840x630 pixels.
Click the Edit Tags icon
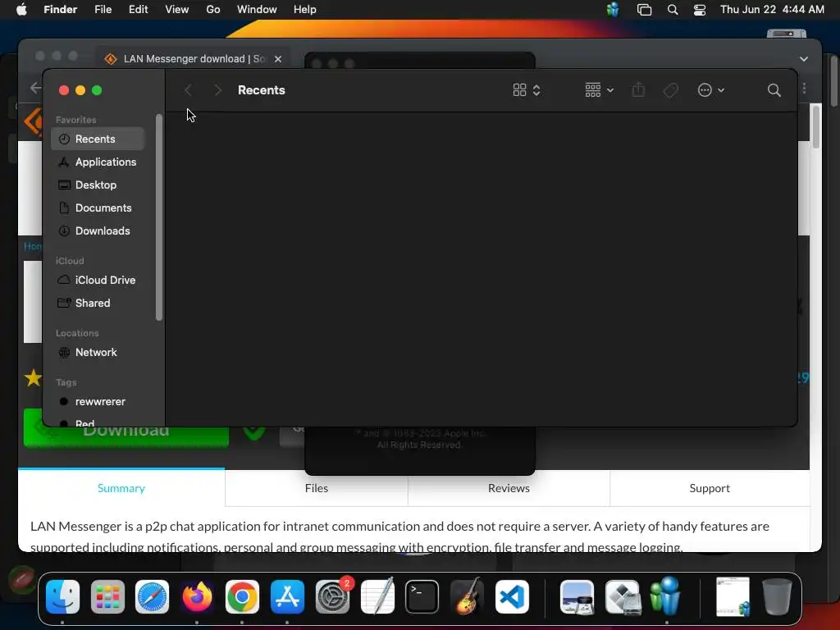(671, 90)
